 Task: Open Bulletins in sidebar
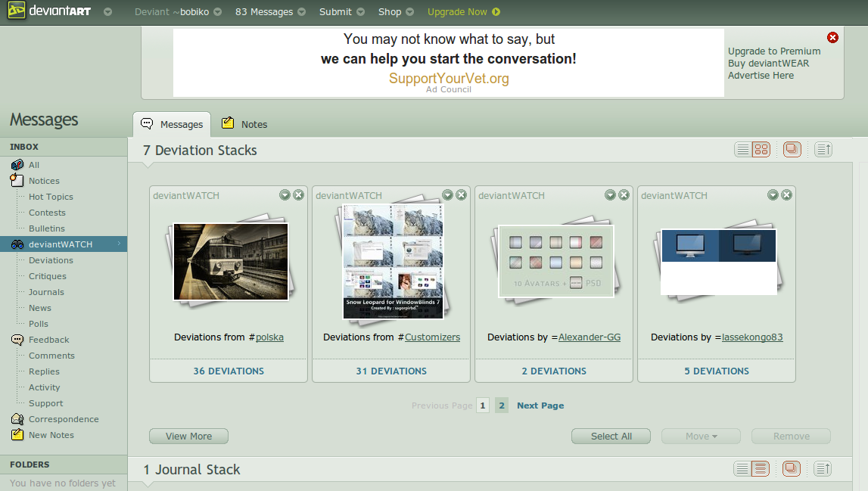pyautogui.click(x=46, y=228)
